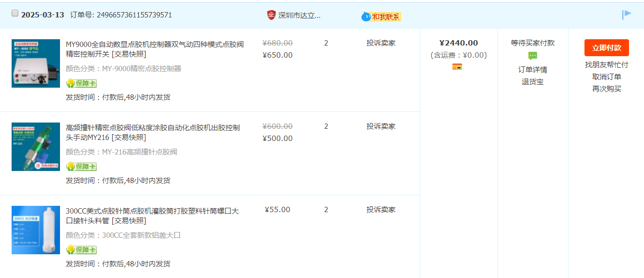Click the 保障卡 badge on the MY9000 item

pyautogui.click(x=81, y=83)
